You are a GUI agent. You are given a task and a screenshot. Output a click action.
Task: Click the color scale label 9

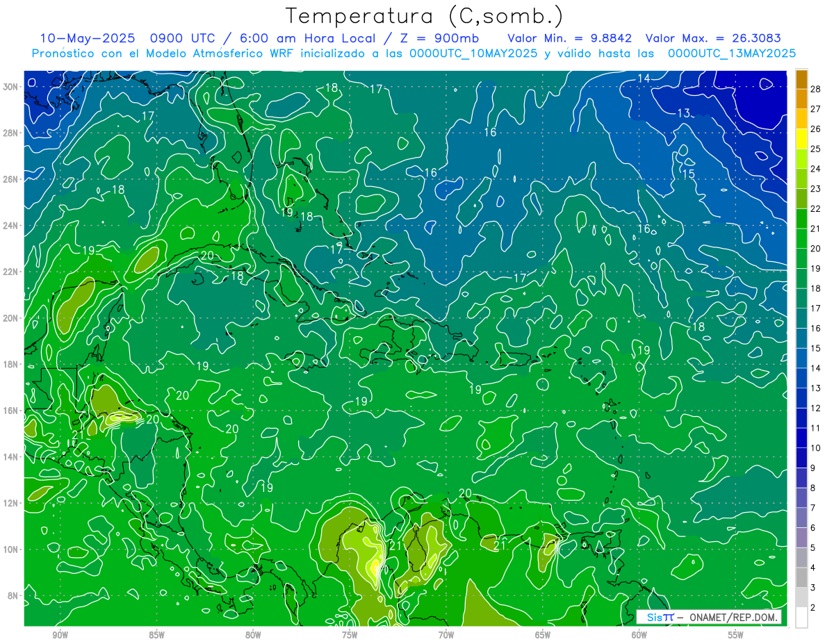tap(813, 468)
